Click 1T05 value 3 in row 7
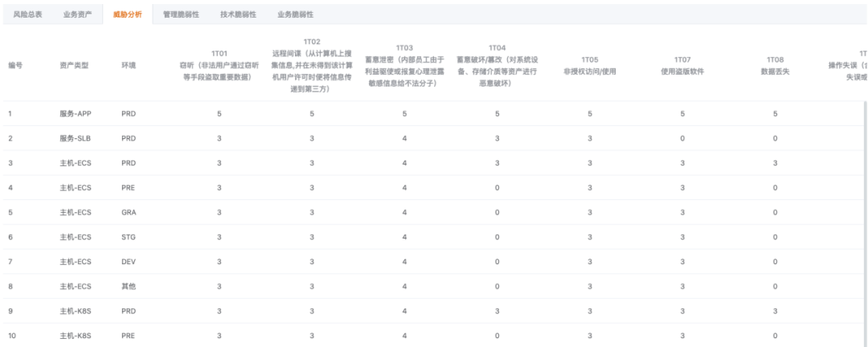The image size is (868, 347). click(590, 262)
